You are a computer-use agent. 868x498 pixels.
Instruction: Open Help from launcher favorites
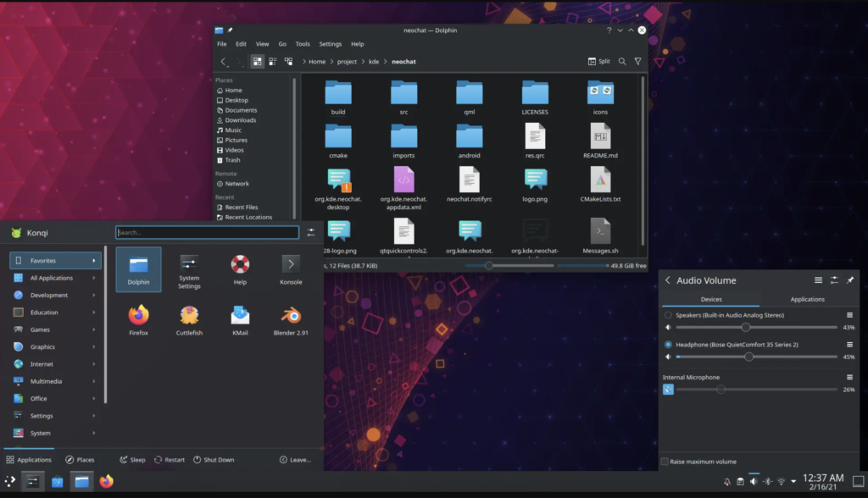[240, 269]
